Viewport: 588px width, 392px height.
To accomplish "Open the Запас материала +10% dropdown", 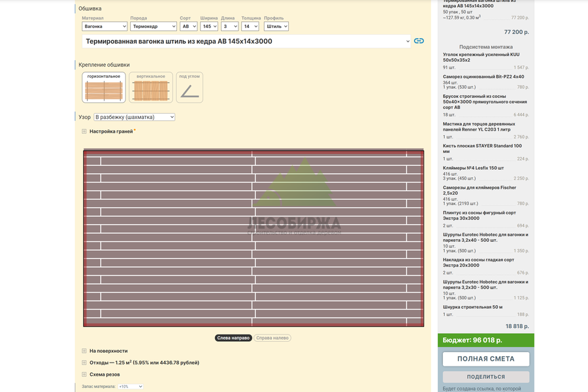I will click(131, 386).
